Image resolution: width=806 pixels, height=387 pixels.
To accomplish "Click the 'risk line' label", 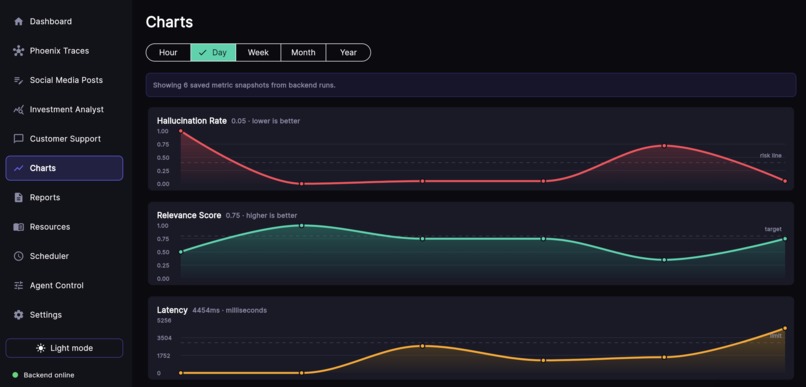I will click(771, 155).
